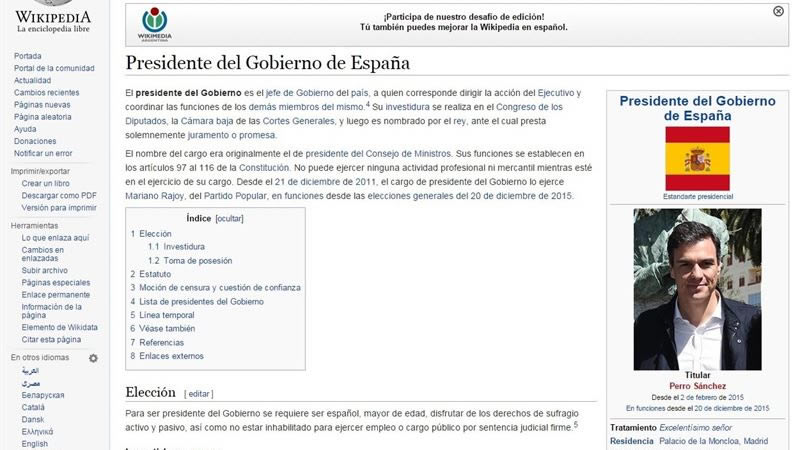The image size is (800, 450).
Task: Open presidente del Consejo de Ministros link
Action: click(378, 154)
